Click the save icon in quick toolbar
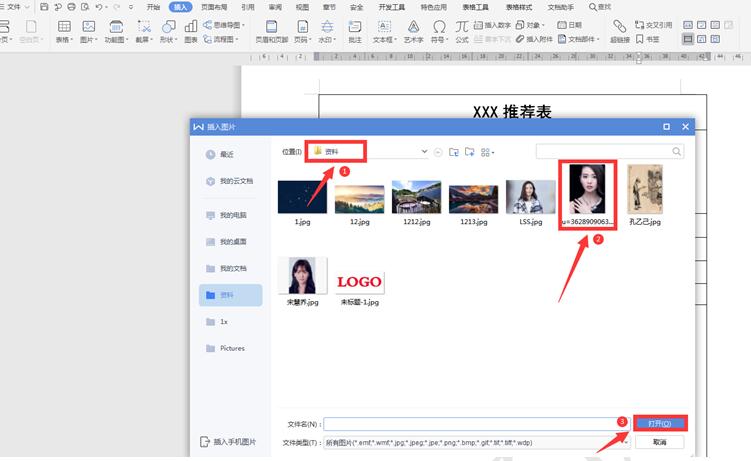Screen dimensions: 751x461 pos(44,7)
